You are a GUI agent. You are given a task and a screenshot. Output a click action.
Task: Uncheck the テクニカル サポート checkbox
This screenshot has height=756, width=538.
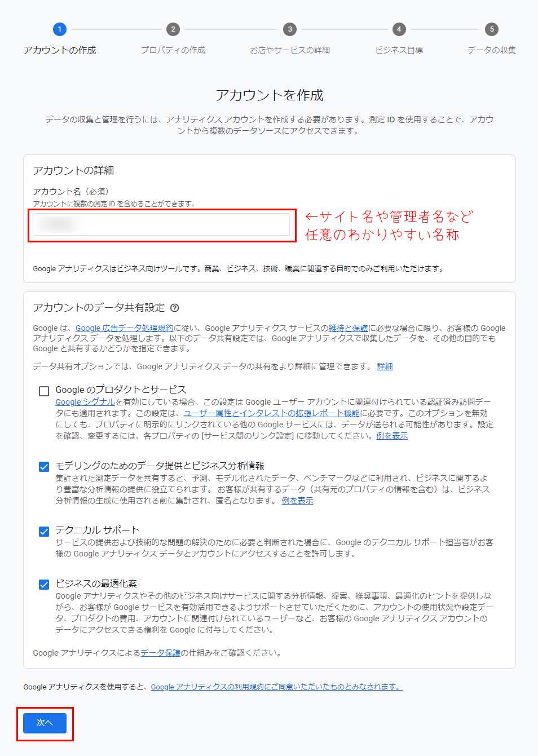[x=44, y=531]
